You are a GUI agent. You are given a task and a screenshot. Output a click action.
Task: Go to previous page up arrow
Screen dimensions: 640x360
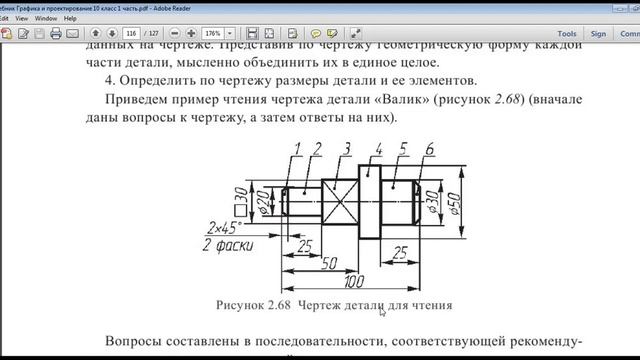click(x=96, y=33)
